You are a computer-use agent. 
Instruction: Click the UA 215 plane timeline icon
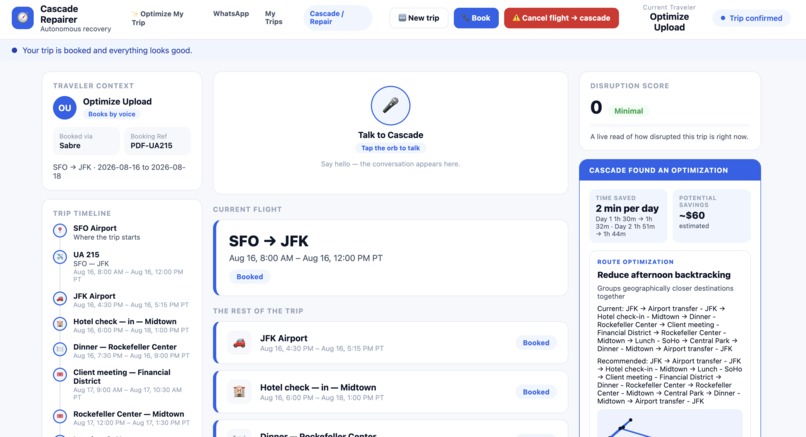click(60, 257)
